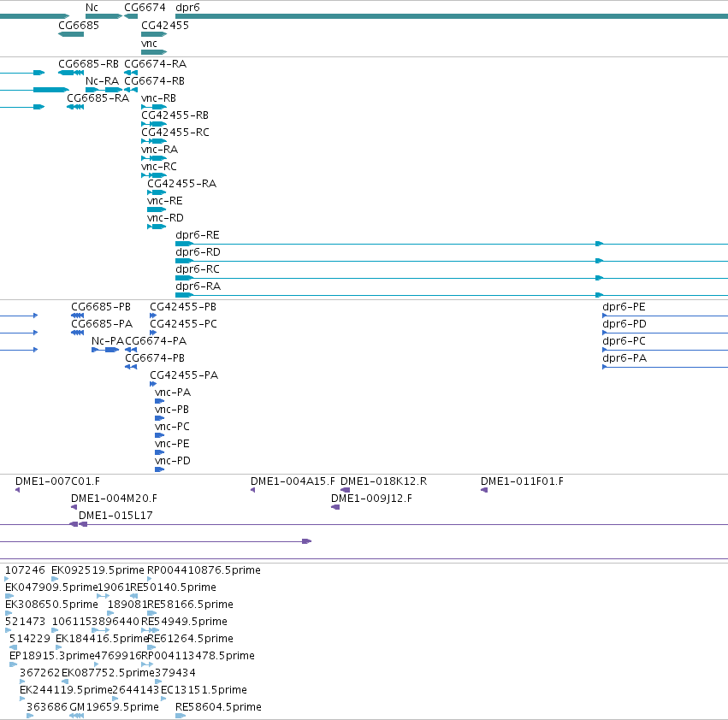Select protein CG42455-PB
Screen dimensions: 728x720
click(x=183, y=307)
